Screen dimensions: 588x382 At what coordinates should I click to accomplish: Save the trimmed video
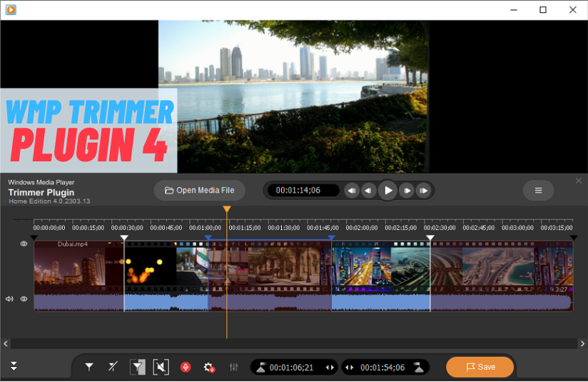(480, 367)
